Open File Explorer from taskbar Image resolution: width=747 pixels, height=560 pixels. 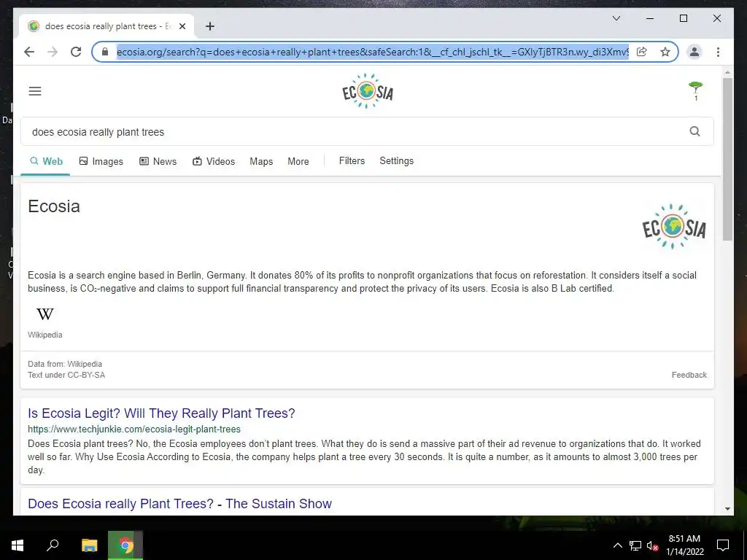coord(89,545)
